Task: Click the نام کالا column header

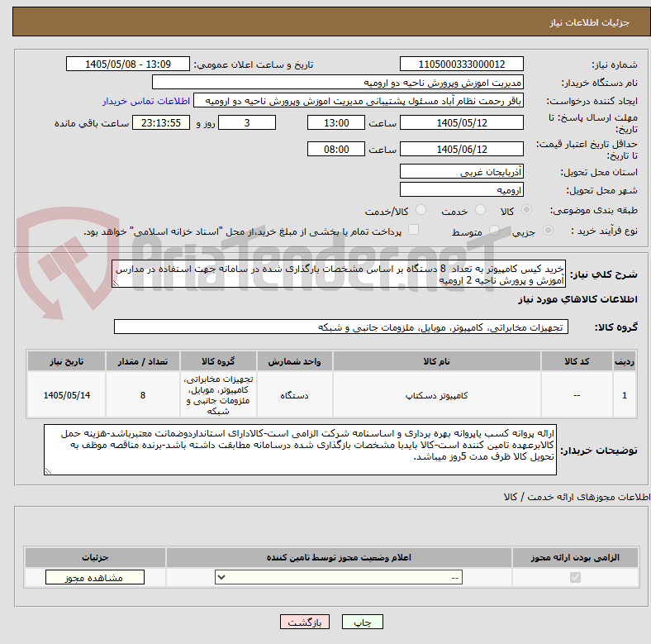Action: click(436, 361)
